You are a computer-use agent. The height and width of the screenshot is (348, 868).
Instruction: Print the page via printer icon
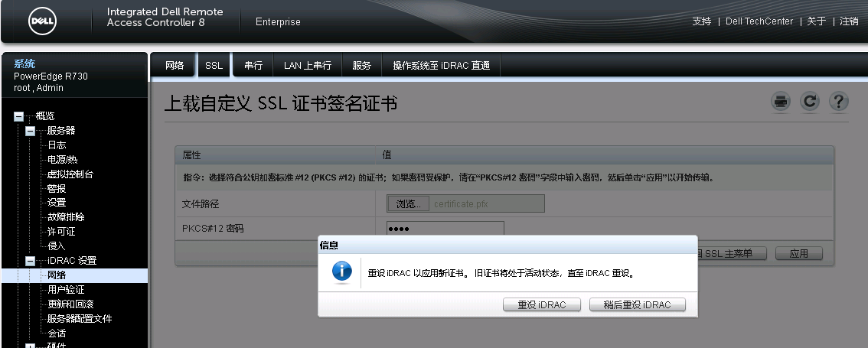[x=781, y=102]
